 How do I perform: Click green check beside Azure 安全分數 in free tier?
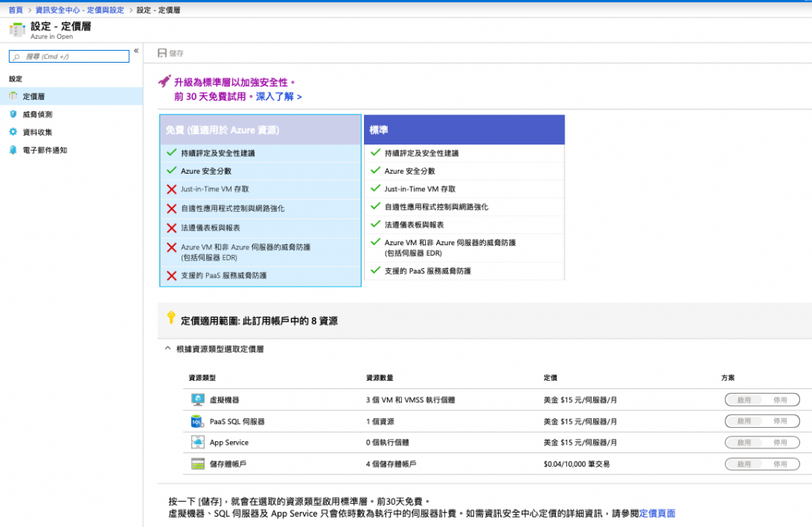(172, 170)
